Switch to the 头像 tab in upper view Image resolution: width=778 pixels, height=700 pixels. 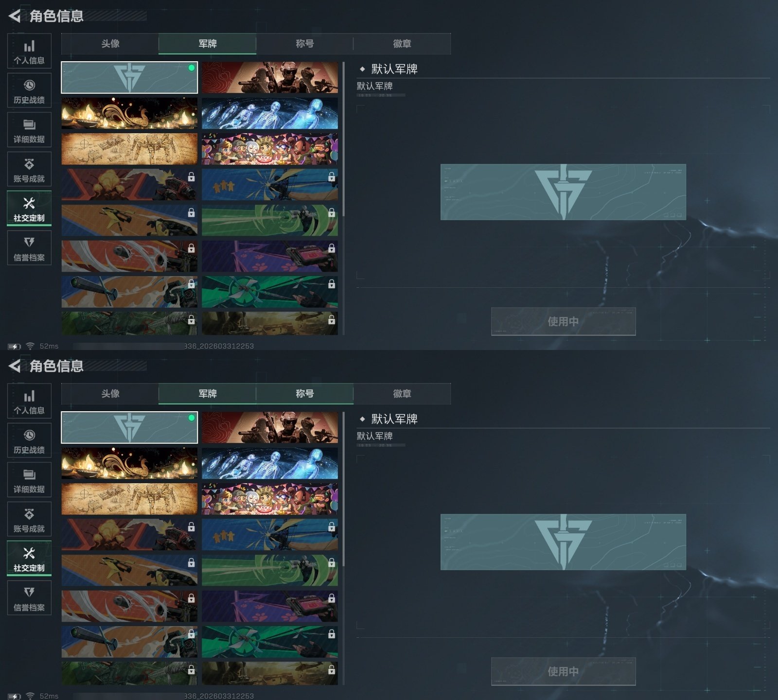click(110, 44)
